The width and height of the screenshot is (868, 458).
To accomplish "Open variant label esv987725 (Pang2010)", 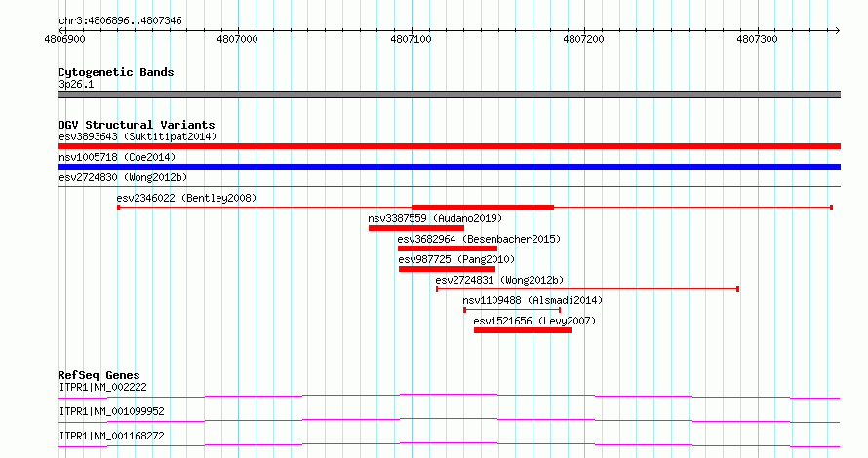I will (x=456, y=259).
